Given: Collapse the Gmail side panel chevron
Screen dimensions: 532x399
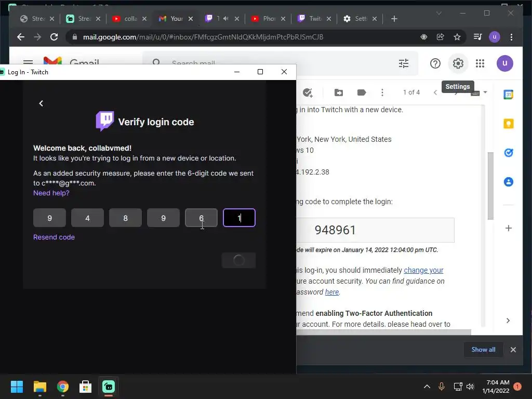Looking at the screenshot, I should pyautogui.click(x=508, y=321).
